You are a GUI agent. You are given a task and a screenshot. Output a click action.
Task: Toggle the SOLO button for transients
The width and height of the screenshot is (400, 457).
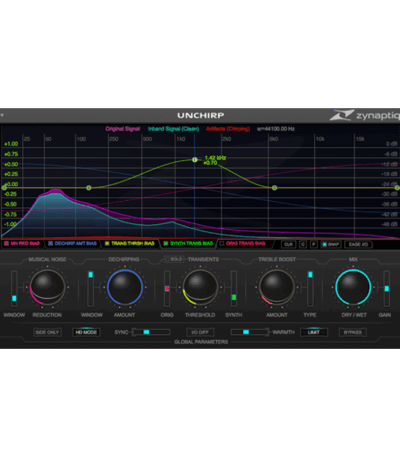tap(174, 259)
